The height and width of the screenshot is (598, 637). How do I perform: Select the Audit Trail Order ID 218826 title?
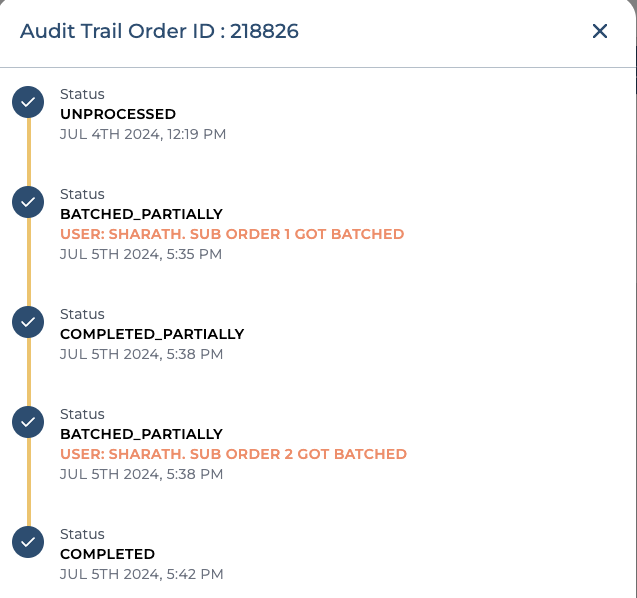pos(159,31)
